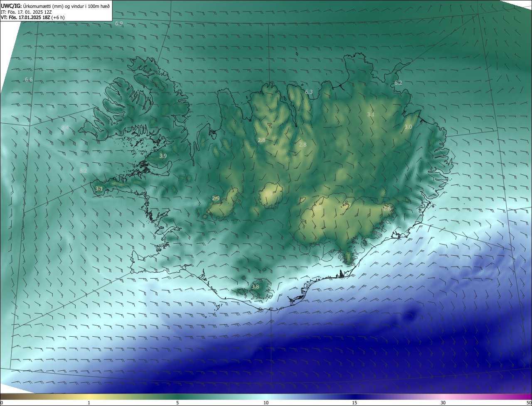Click the 0 tick label on the colorbar
This screenshot has width=532, height=406.
(2, 403)
